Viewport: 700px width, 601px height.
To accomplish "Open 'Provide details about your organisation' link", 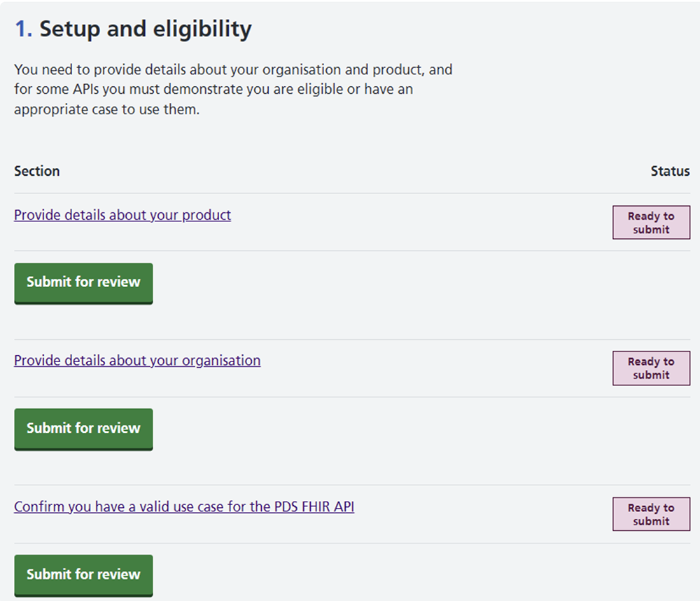I will [137, 361].
